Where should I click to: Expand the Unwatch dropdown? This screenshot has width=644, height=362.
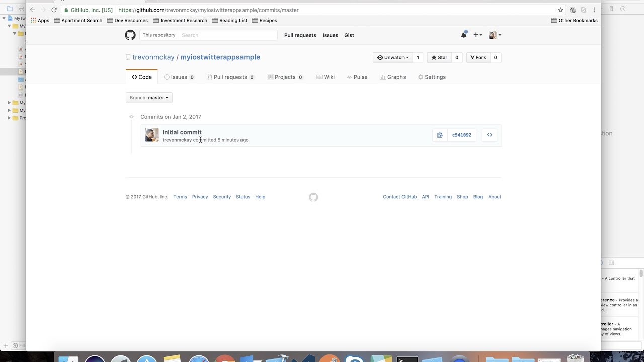coord(393,58)
